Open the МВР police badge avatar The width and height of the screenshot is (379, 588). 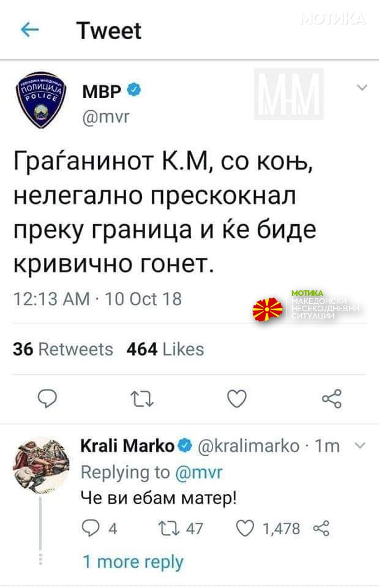click(x=40, y=100)
